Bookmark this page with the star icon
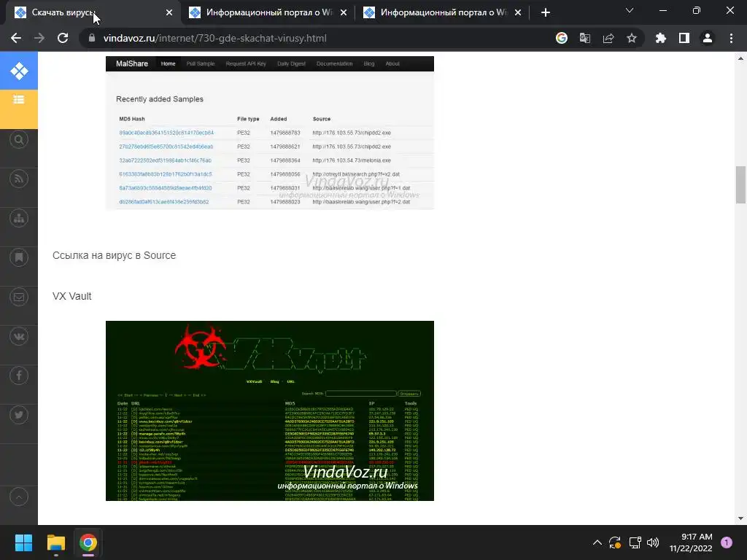The height and width of the screenshot is (560, 747). pos(632,38)
